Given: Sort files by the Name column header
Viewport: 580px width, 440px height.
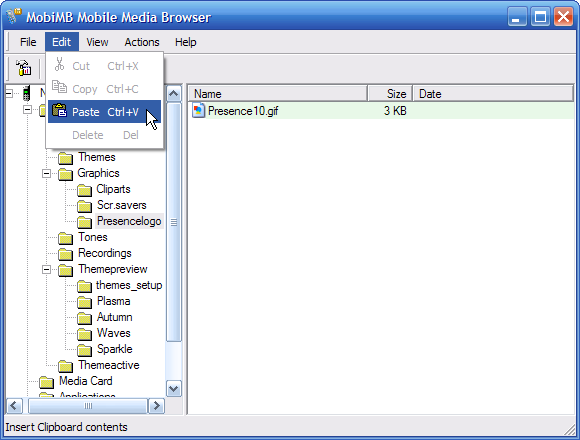Looking at the screenshot, I should coord(278,94).
